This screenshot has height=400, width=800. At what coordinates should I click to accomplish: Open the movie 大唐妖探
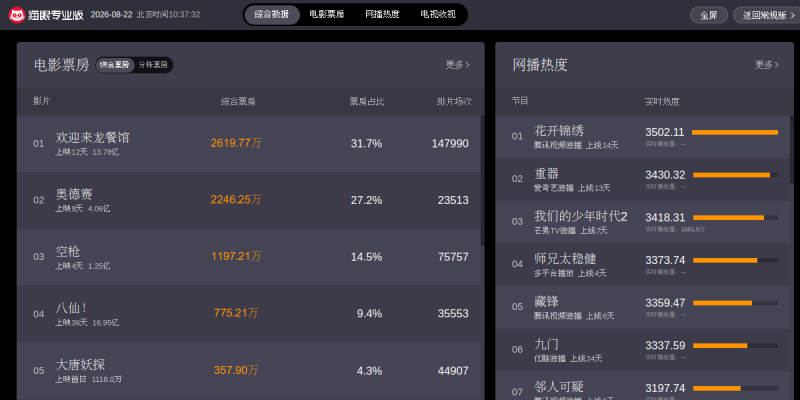click(80, 365)
